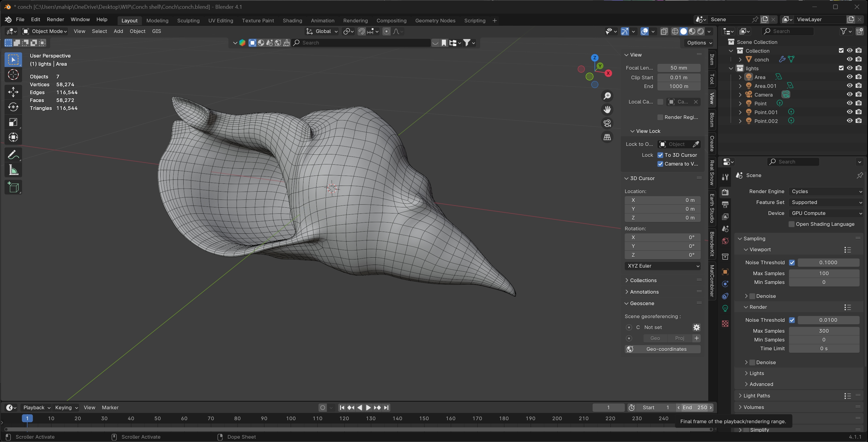Activate the Measure tool
The height and width of the screenshot is (442, 868).
coord(13,170)
